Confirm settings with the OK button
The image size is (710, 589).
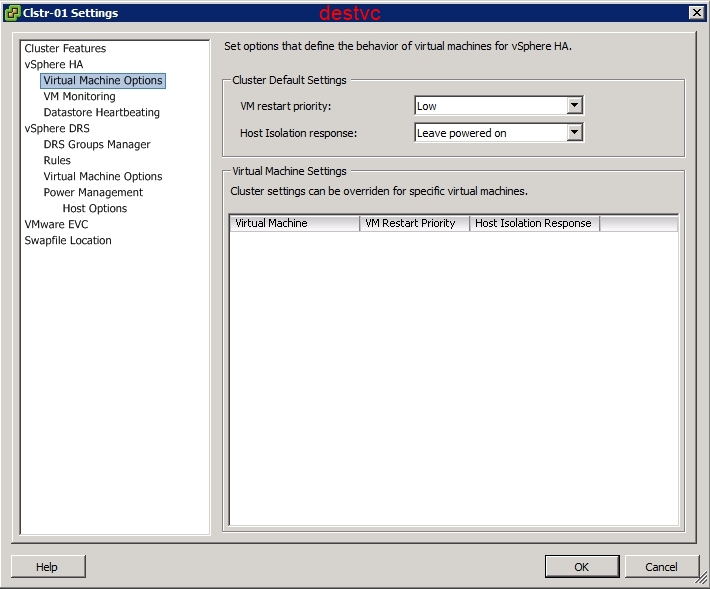tap(582, 567)
